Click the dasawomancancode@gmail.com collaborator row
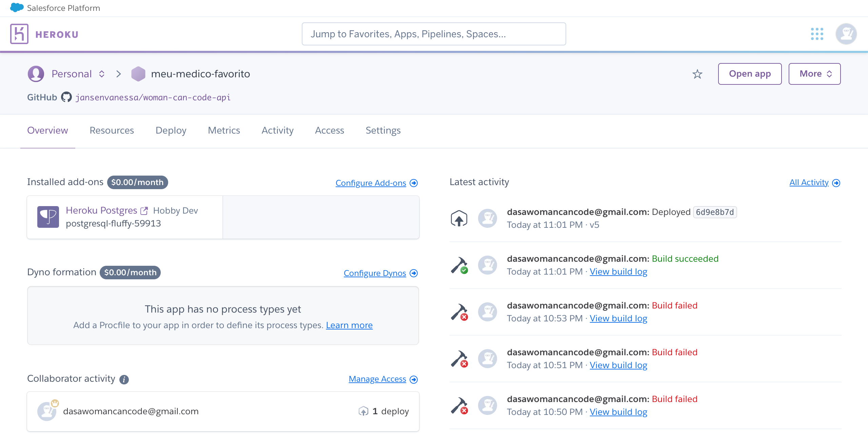 pos(223,411)
